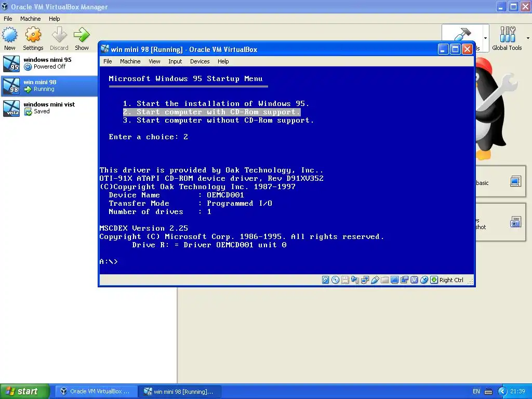Open Help menu in VirtualBox Manager
This screenshot has width=532, height=399.
coord(54,19)
